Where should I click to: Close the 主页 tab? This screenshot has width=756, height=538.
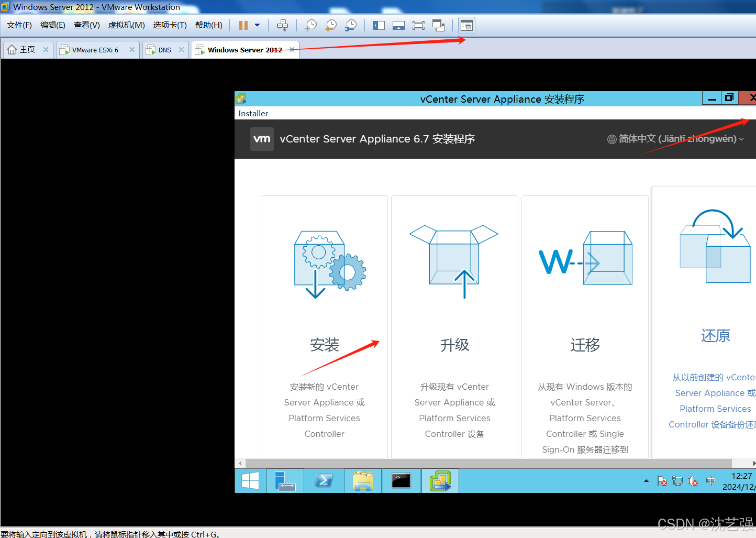[46, 50]
